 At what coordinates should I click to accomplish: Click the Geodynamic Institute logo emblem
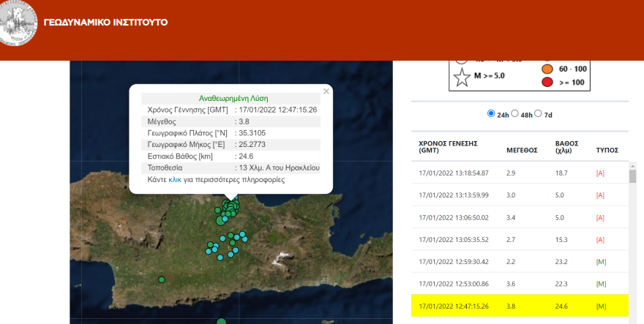(16, 23)
